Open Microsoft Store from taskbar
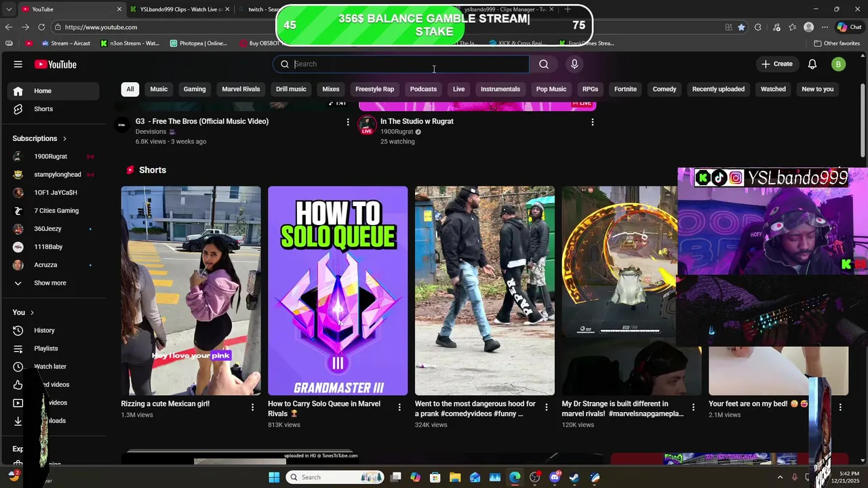868x488 pixels. (435, 477)
